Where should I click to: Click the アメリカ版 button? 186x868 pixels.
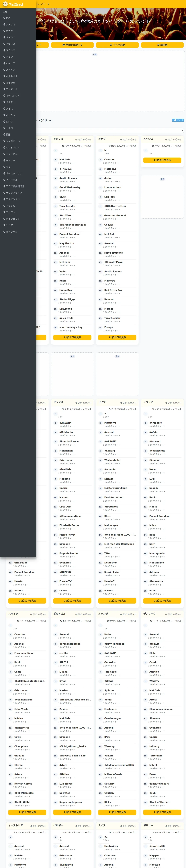[x=117, y=45]
